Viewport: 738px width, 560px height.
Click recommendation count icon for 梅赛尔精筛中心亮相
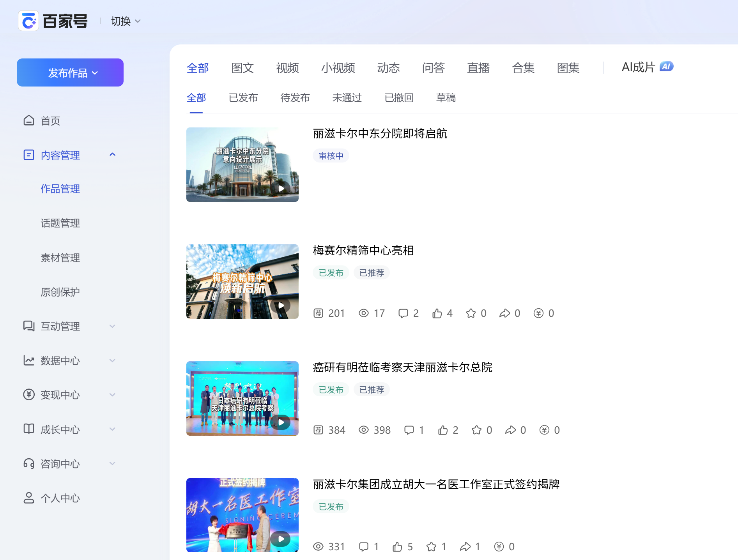[x=318, y=313]
